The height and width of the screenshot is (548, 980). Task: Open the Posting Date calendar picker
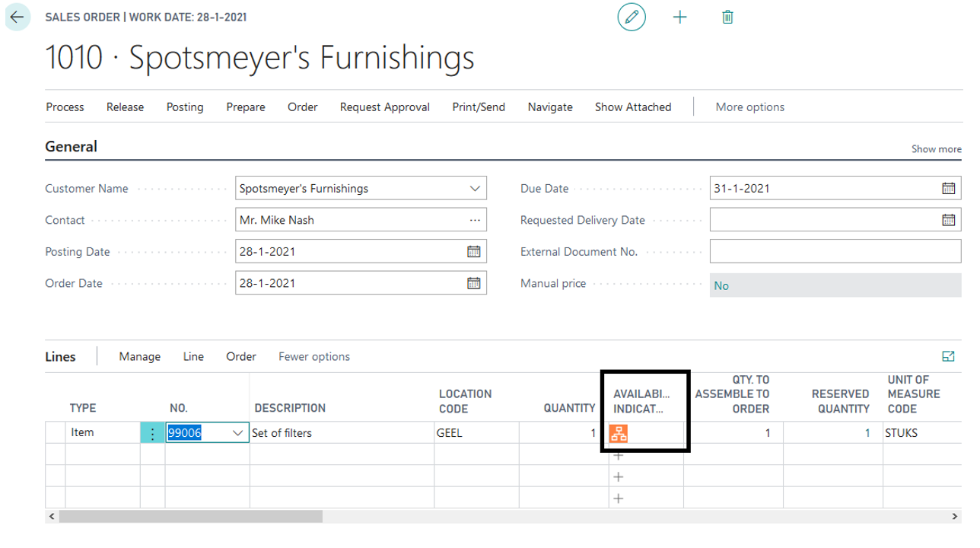[473, 252]
